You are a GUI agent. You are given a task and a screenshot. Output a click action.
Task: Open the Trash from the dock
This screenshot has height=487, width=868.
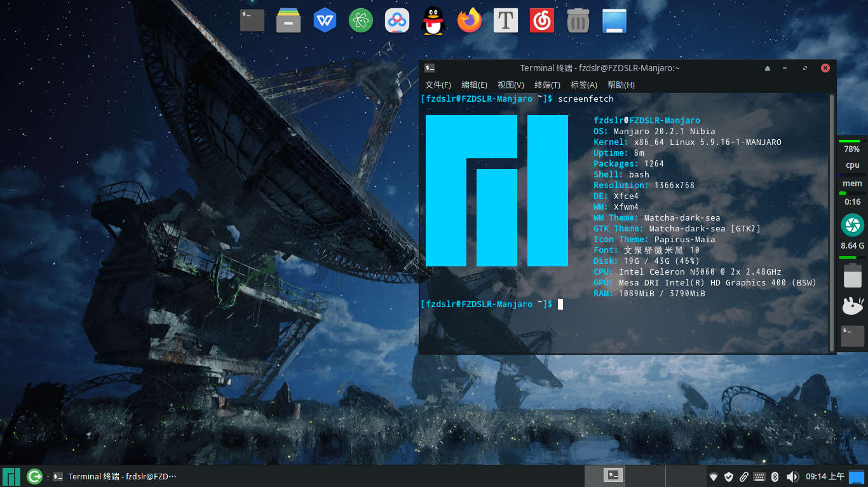point(578,21)
